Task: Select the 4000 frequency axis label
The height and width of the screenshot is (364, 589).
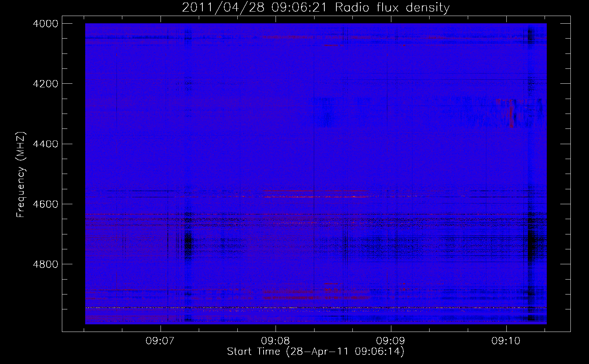Action: click(45, 24)
